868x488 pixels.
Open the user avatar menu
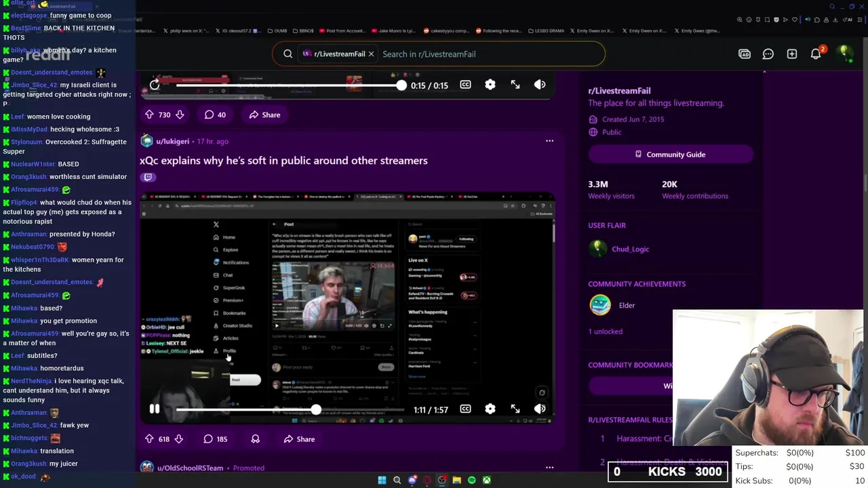(844, 54)
